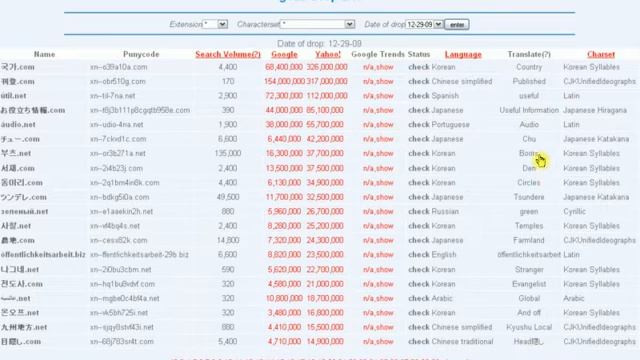The width and height of the screenshot is (640, 360).
Task: Select punycode xn--or3b271a.net
Action: coord(118,153)
